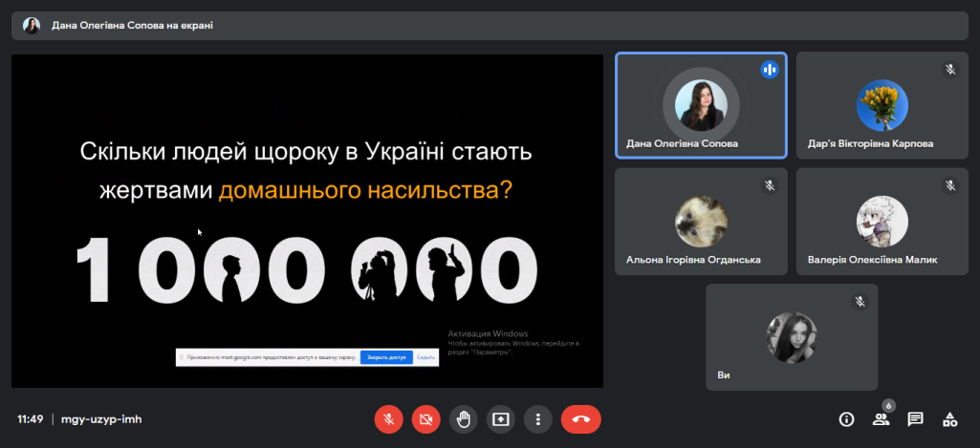Raise hand in the meeting

click(464, 419)
